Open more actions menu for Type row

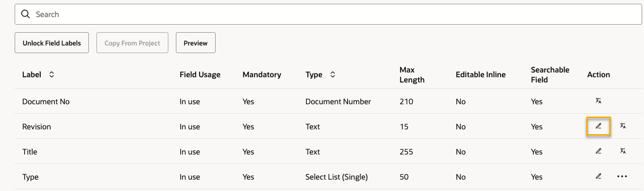[622, 177]
